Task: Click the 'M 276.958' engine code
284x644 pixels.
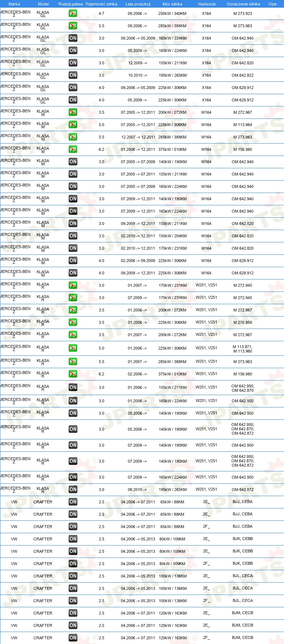Action: pyautogui.click(x=243, y=322)
